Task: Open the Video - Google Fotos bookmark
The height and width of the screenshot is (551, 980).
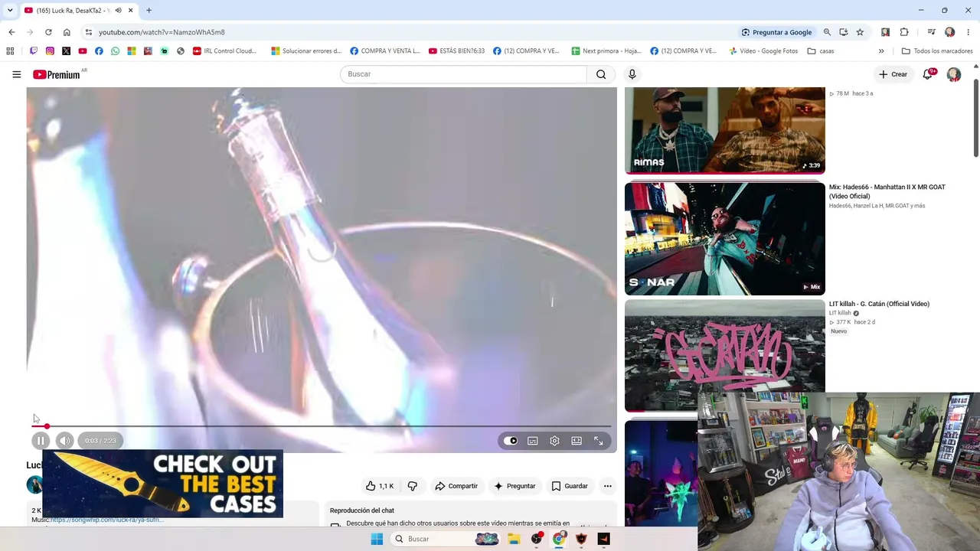Action: click(763, 51)
